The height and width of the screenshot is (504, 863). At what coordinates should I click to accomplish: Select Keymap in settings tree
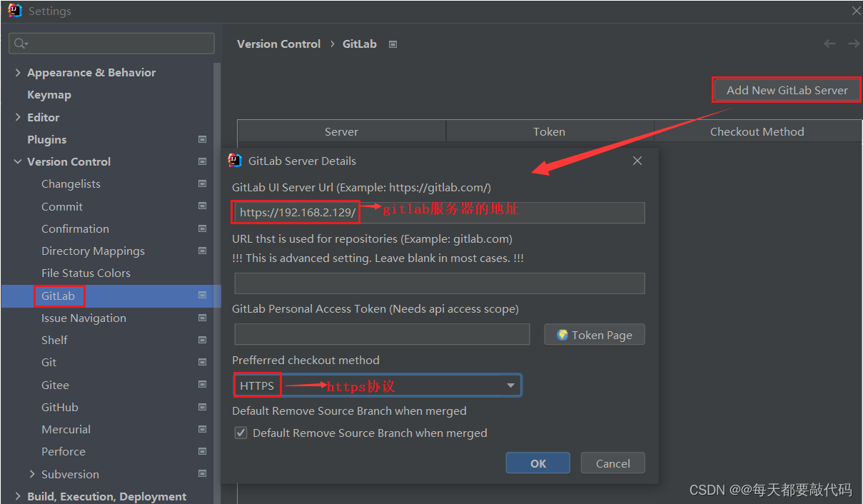coord(49,94)
